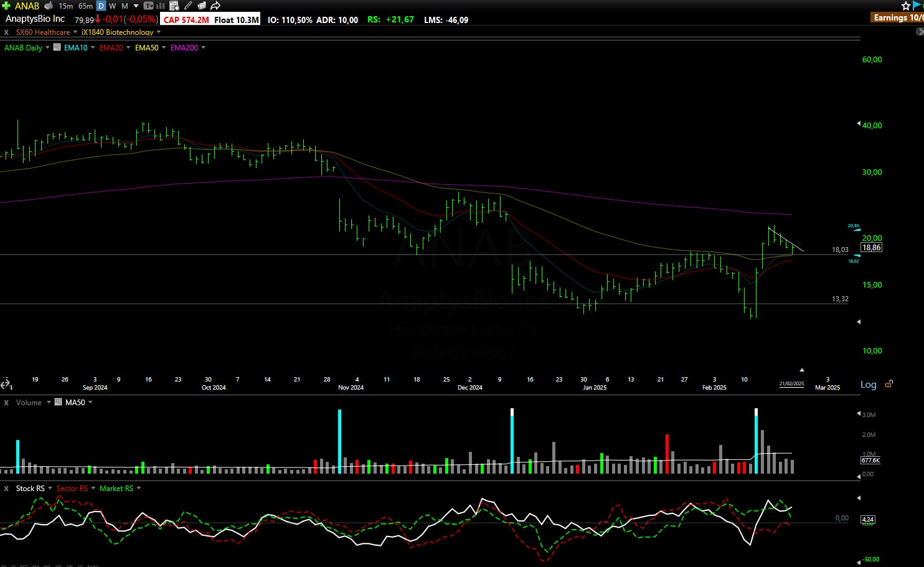Click the 4,24 RS value label

click(x=868, y=519)
